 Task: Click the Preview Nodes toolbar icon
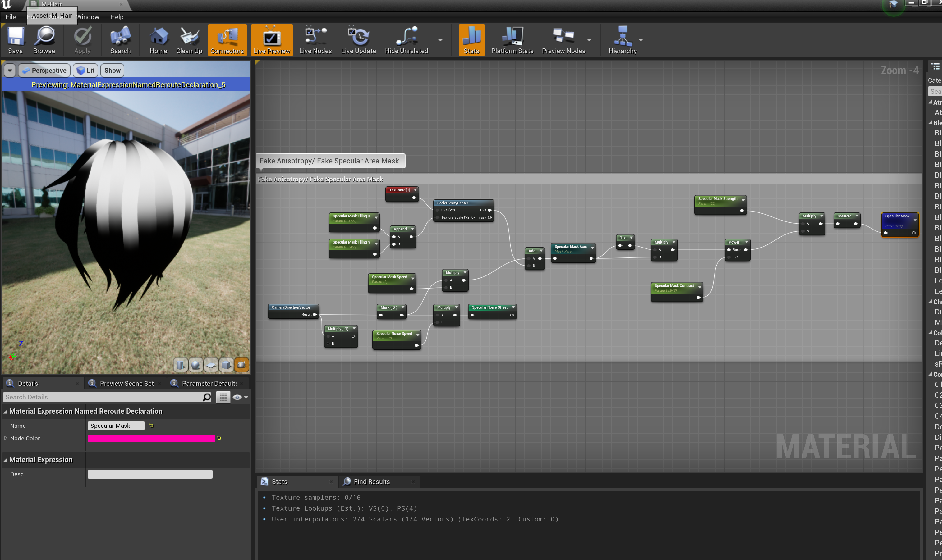point(564,40)
